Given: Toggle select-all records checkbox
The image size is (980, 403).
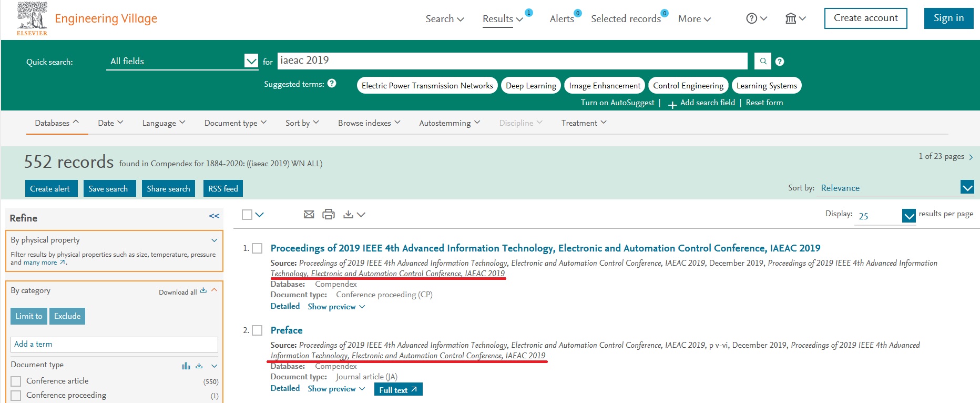Looking at the screenshot, I should click(247, 215).
